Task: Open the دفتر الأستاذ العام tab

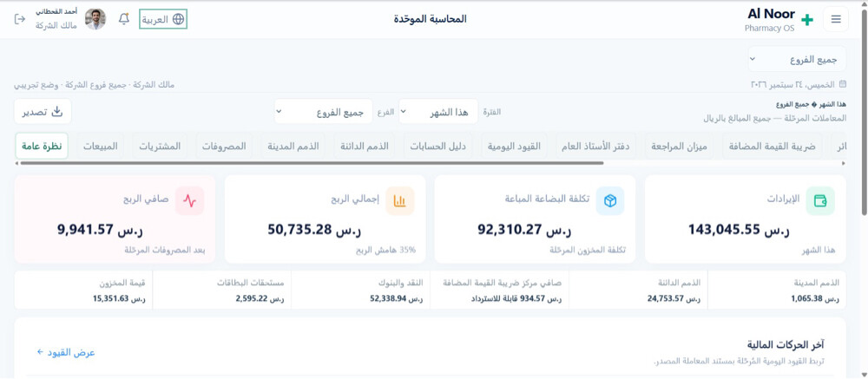Action: click(x=595, y=146)
